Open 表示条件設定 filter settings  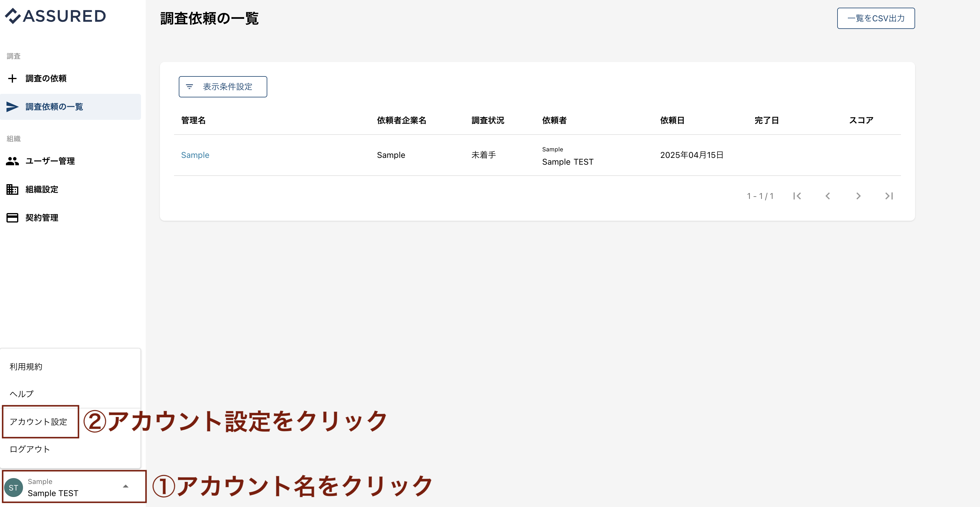coord(223,87)
